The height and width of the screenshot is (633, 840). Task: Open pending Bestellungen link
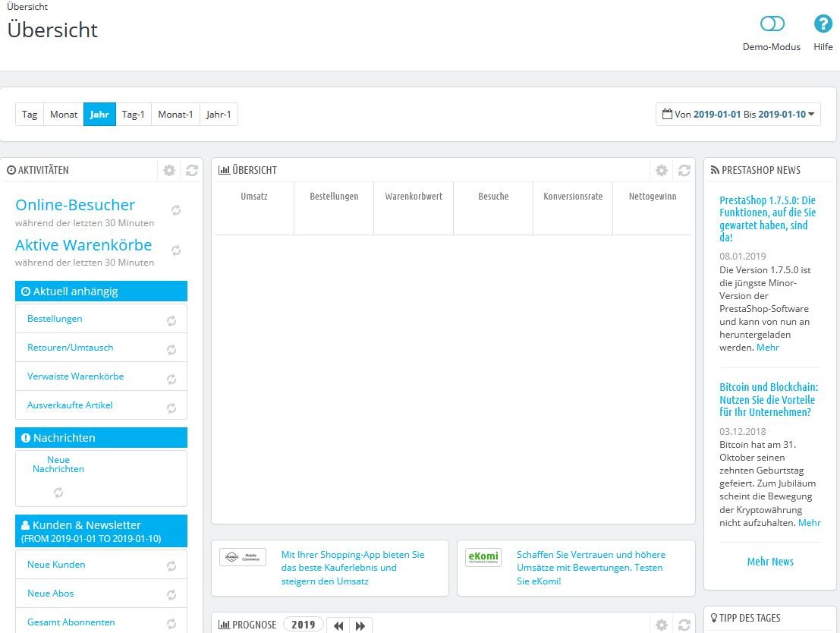[x=55, y=318]
